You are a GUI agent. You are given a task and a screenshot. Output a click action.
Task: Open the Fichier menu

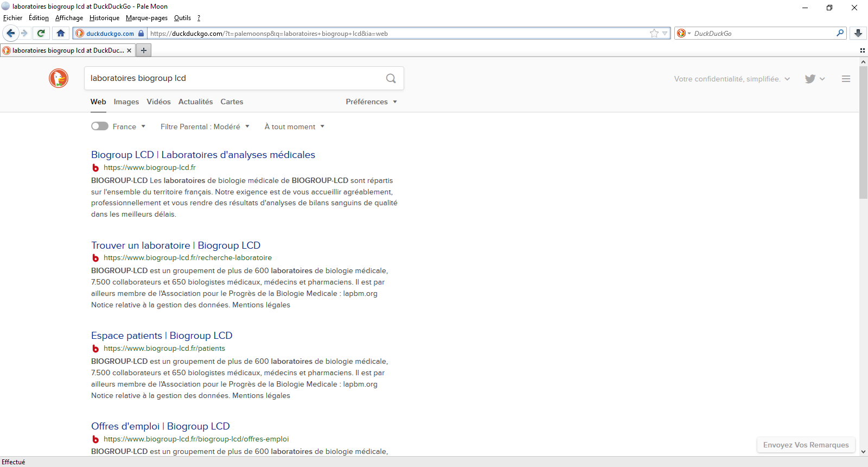click(13, 18)
